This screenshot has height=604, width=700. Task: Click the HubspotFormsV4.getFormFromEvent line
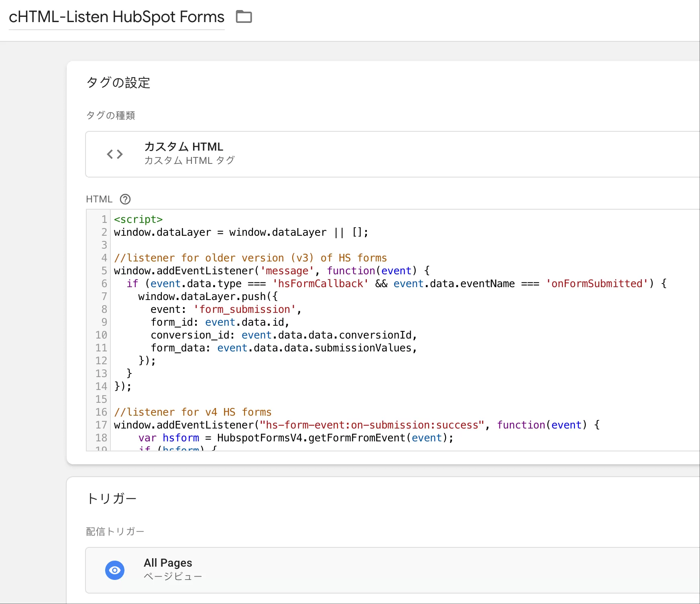point(296,438)
